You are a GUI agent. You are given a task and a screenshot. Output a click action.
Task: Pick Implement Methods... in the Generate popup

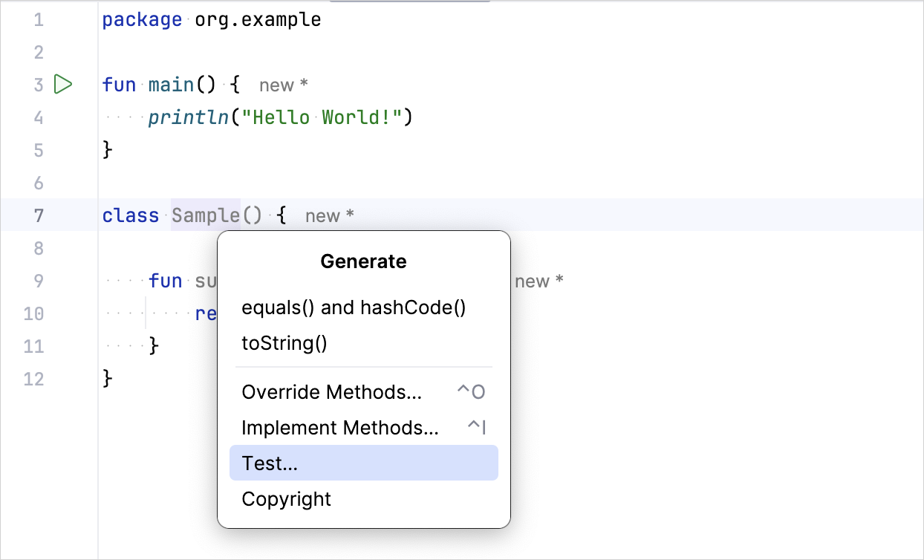coord(340,428)
